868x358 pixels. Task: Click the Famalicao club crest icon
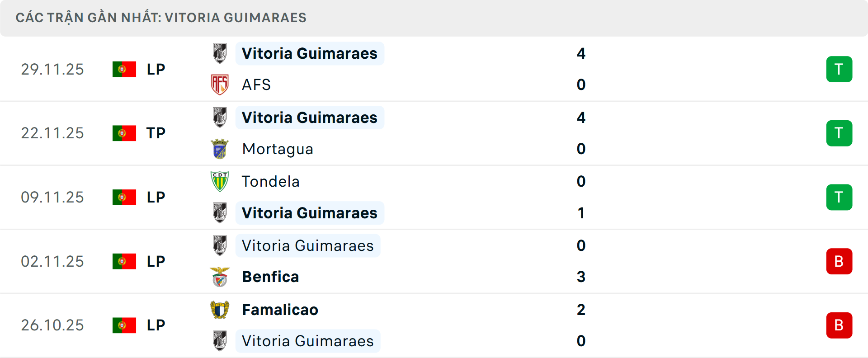(x=220, y=310)
